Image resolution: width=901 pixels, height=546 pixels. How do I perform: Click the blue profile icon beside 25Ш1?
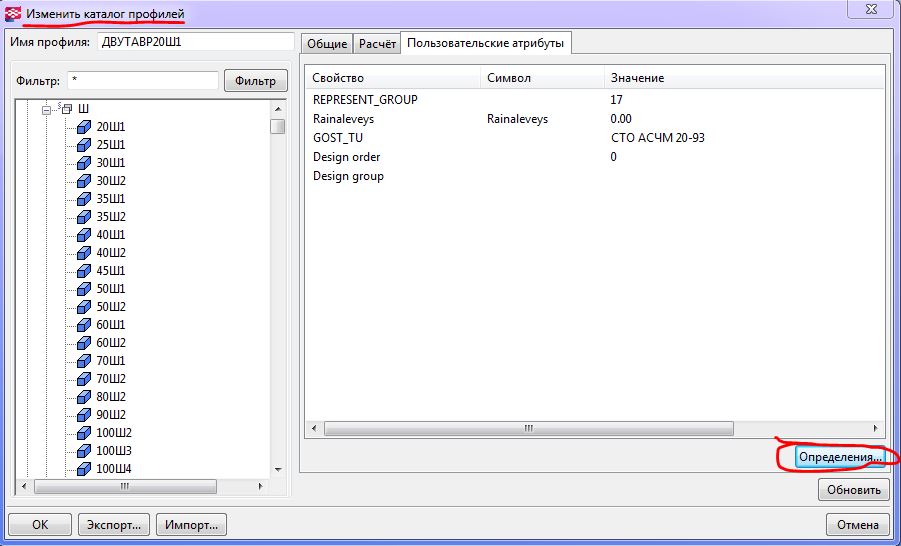point(84,145)
